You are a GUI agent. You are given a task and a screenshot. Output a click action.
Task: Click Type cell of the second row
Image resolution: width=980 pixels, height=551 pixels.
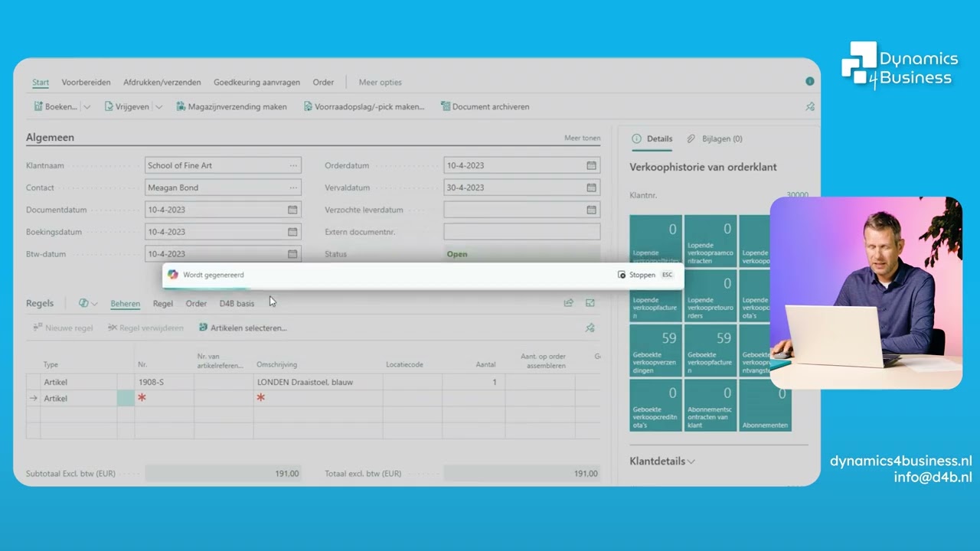[78, 398]
